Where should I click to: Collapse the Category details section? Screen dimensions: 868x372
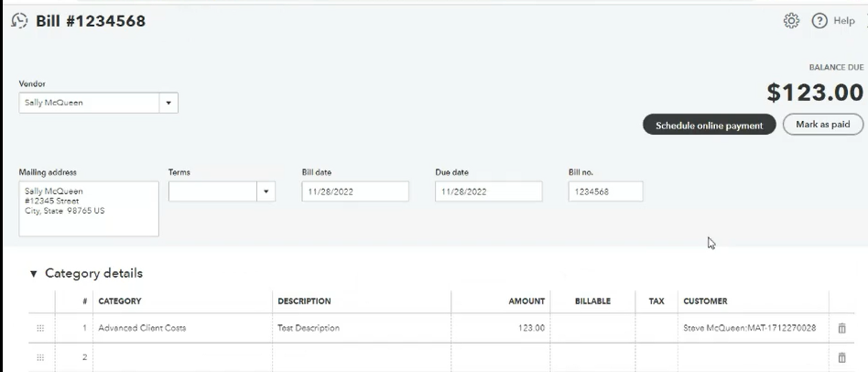tap(34, 273)
